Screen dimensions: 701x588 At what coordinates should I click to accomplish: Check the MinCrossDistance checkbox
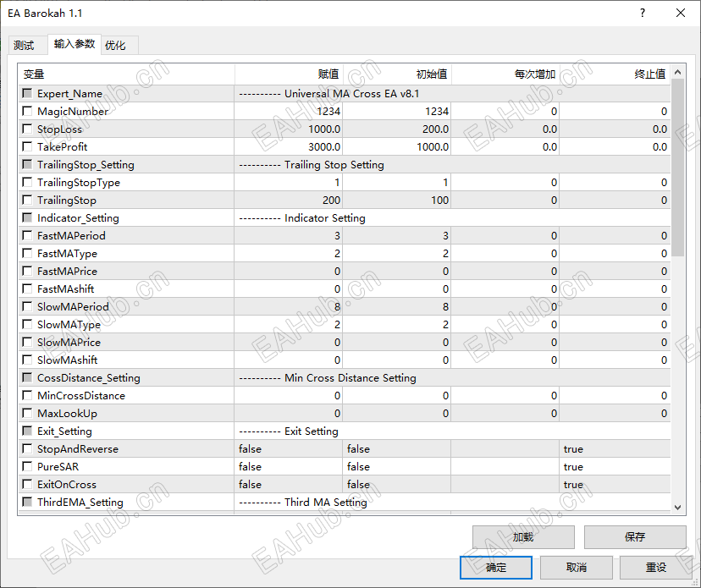coord(27,395)
